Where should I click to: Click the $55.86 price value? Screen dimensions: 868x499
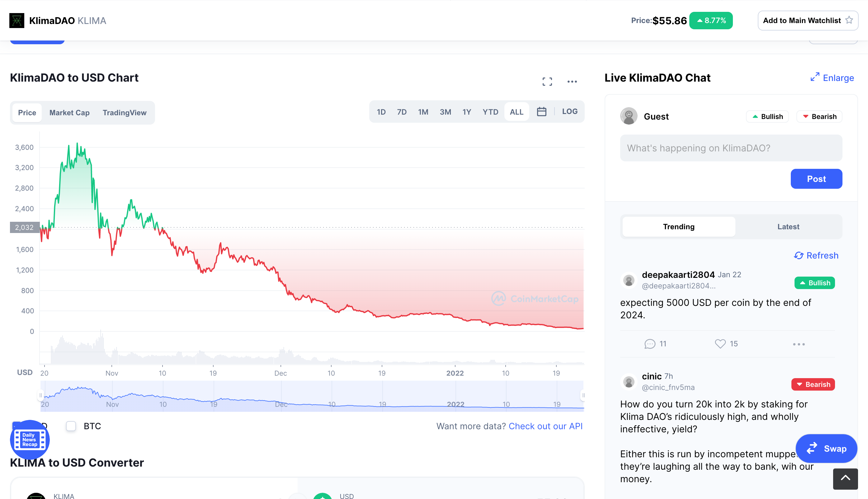pos(669,21)
